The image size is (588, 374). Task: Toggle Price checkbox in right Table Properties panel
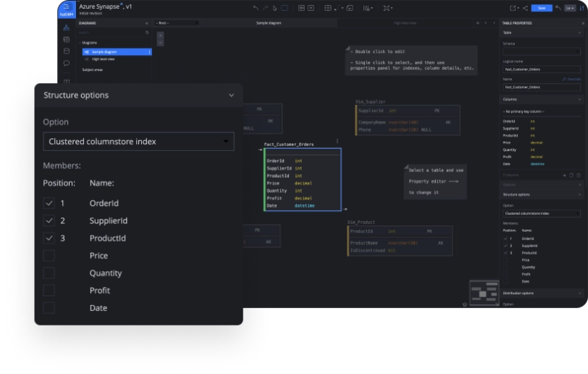[x=505, y=260]
